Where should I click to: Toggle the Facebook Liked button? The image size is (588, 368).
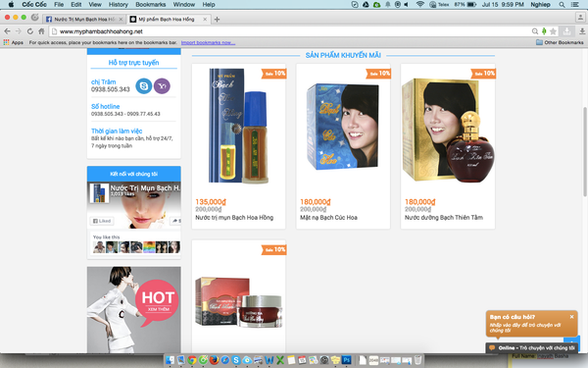(102, 221)
